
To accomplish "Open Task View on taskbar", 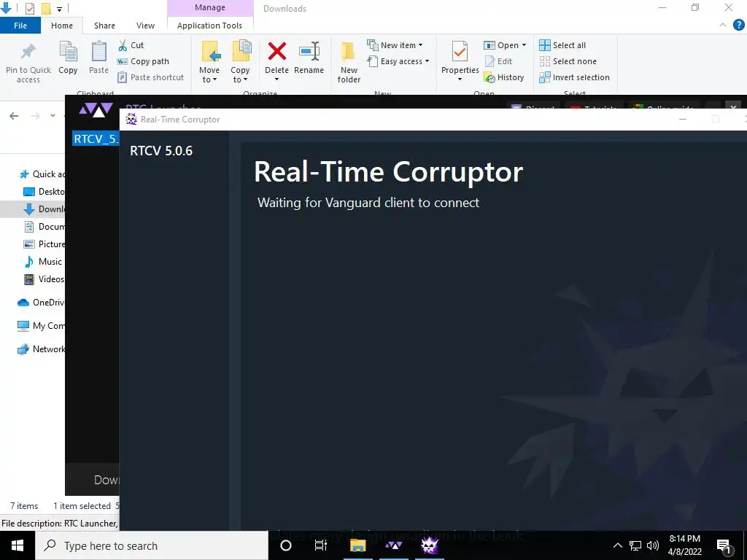I will coord(321,545).
